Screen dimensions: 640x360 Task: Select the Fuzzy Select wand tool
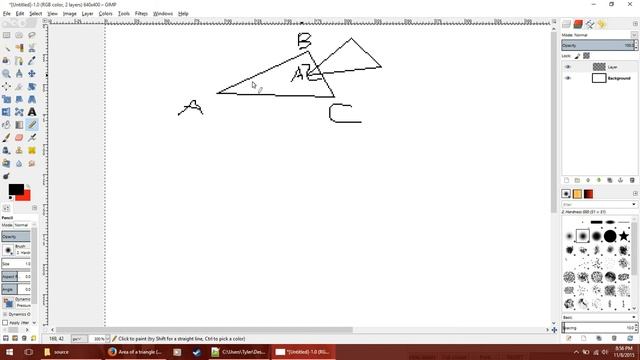(7, 48)
